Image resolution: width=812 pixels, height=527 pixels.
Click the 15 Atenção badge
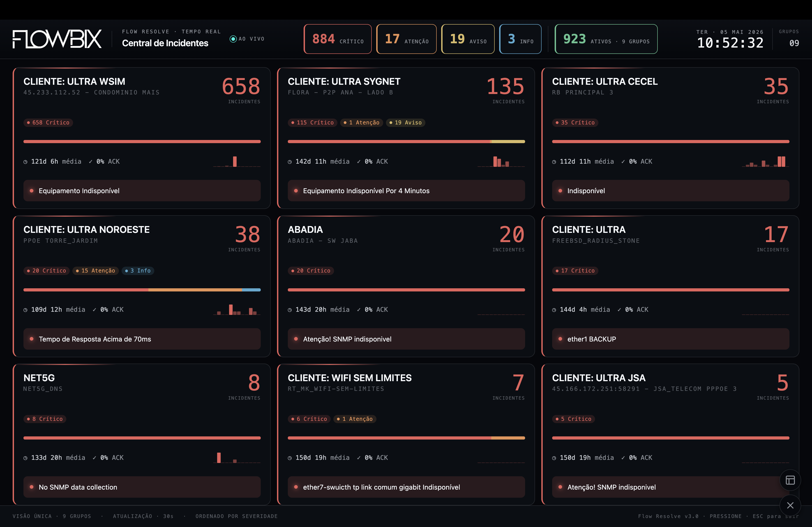click(x=96, y=271)
